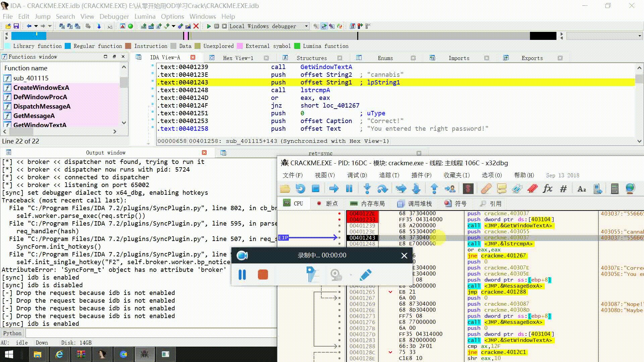Click x32dbg step over icon

point(382,189)
